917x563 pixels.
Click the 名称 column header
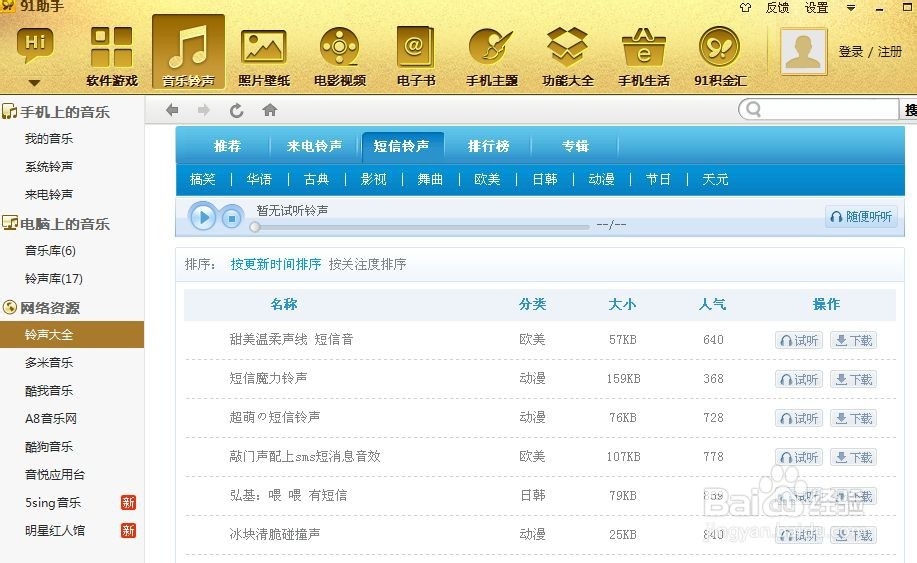[x=284, y=304]
